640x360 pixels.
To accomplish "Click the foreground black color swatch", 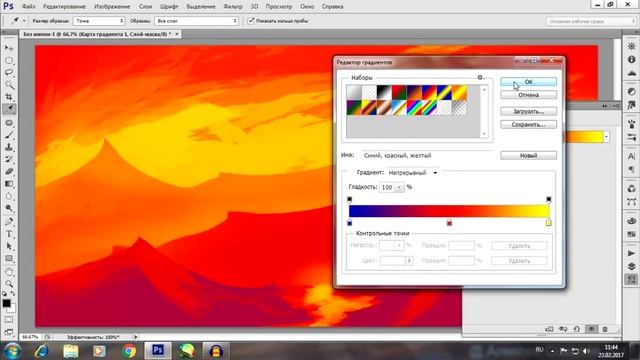I will coord(6,303).
